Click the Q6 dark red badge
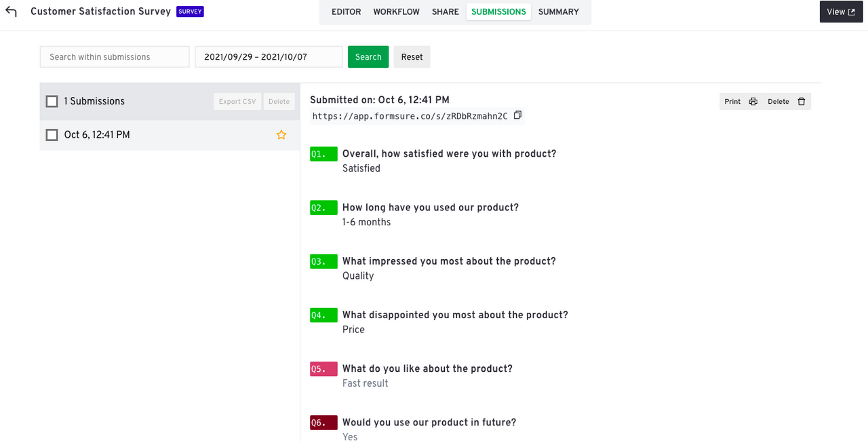Viewport: 868px width, 441px height. coord(323,423)
